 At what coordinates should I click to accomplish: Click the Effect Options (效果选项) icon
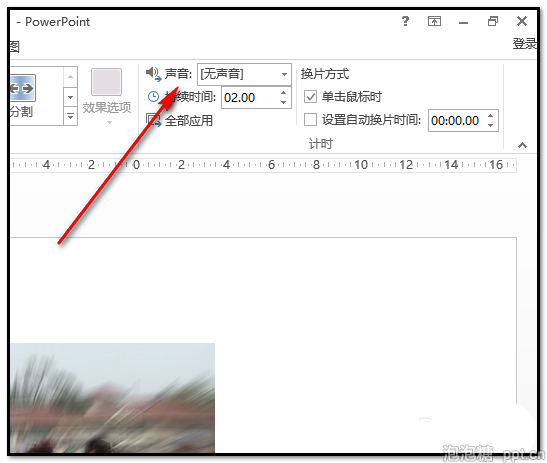point(106,82)
